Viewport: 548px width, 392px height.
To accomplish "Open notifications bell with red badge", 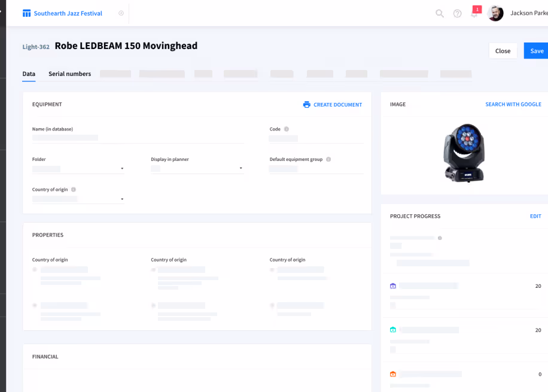I will tap(475, 12).
